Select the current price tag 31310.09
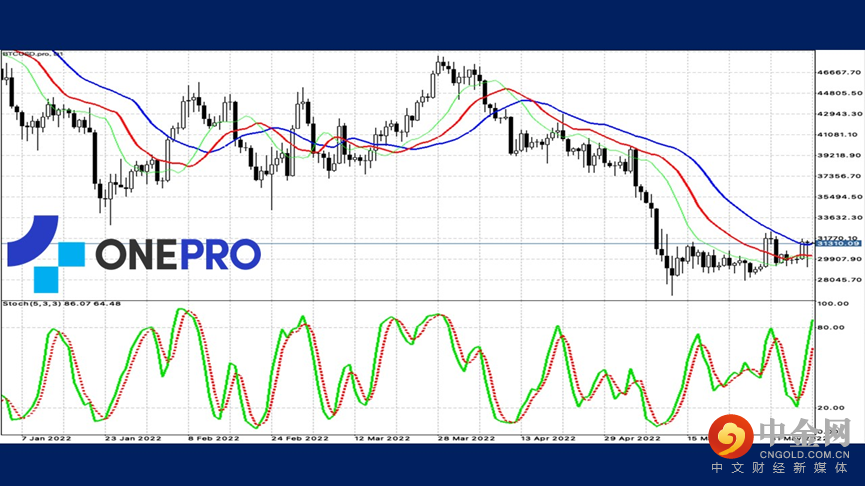Viewport: 865px width, 486px height. pyautogui.click(x=837, y=243)
